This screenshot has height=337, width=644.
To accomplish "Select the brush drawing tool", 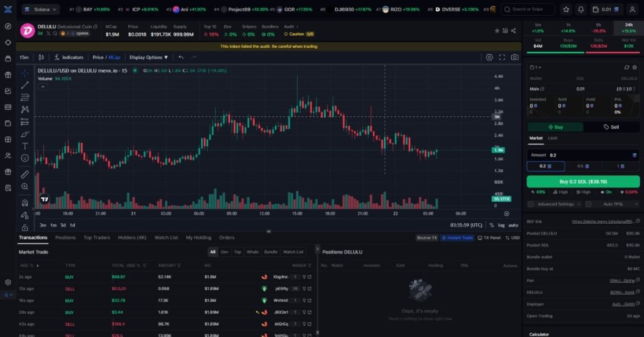I will pos(25,134).
